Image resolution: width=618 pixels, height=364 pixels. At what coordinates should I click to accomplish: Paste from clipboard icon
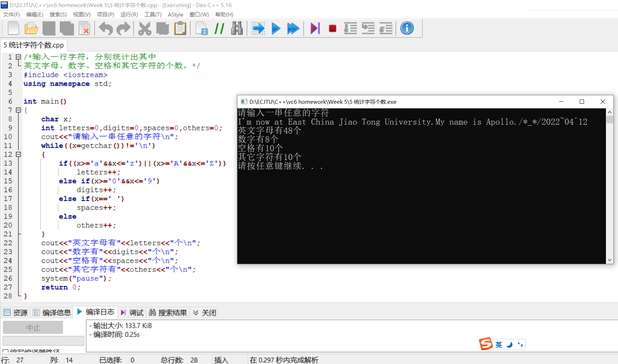[x=180, y=28]
